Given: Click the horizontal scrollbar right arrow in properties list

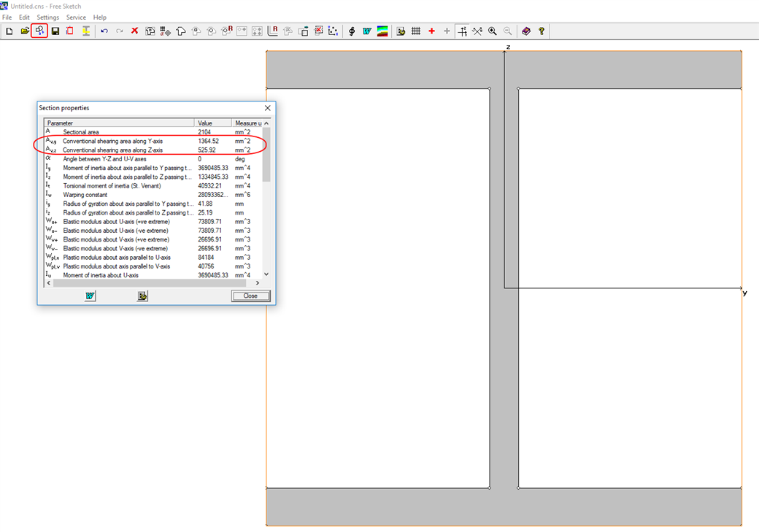Looking at the screenshot, I should (x=258, y=283).
